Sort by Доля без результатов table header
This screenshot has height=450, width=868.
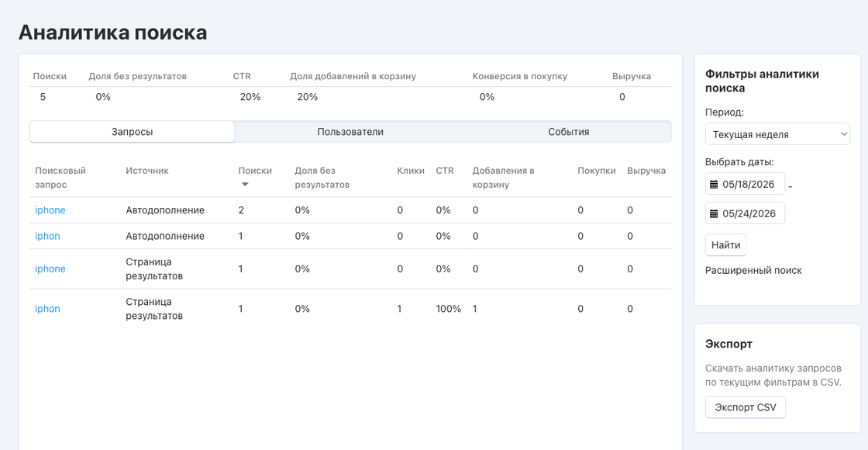[322, 178]
